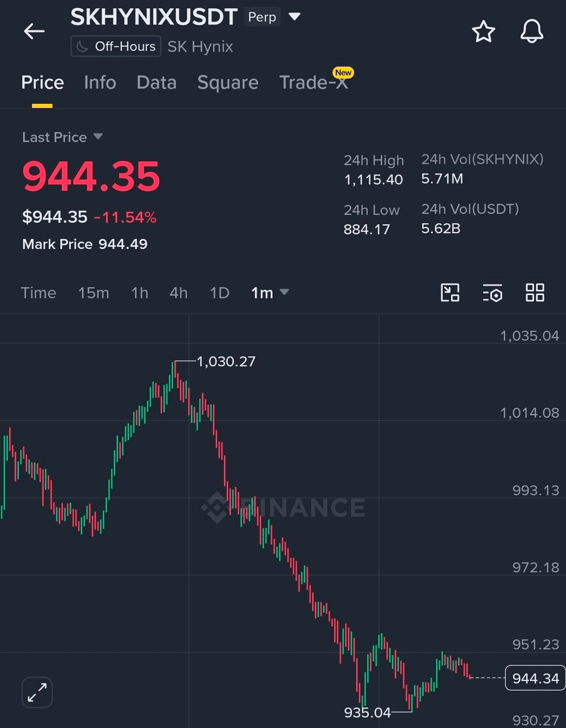Screen dimensions: 566x728
Task: Open the grid layout icon
Action: 535,292
